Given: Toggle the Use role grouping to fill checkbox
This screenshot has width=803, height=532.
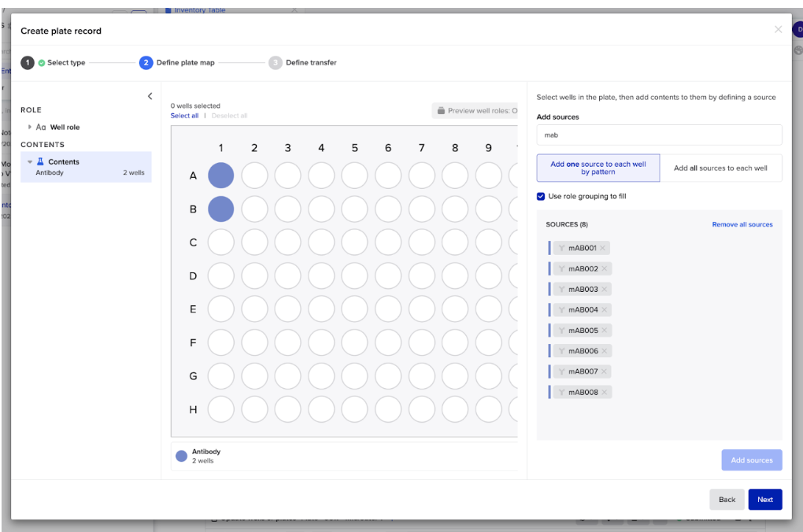Looking at the screenshot, I should coord(539,196).
